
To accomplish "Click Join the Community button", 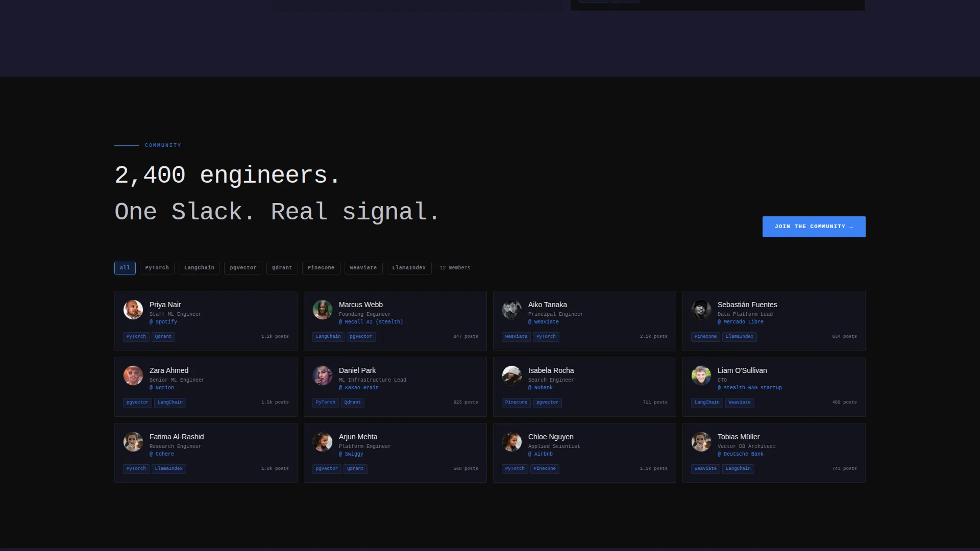I will coord(814,227).
